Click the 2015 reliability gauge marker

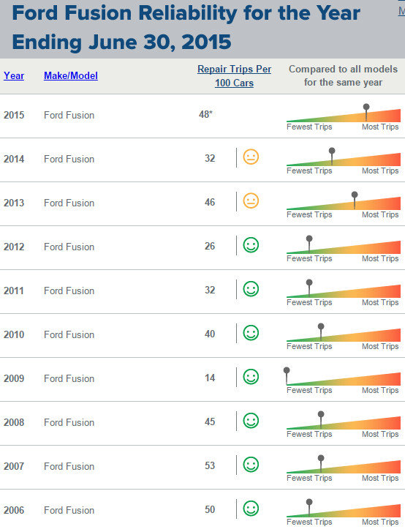[x=366, y=112]
